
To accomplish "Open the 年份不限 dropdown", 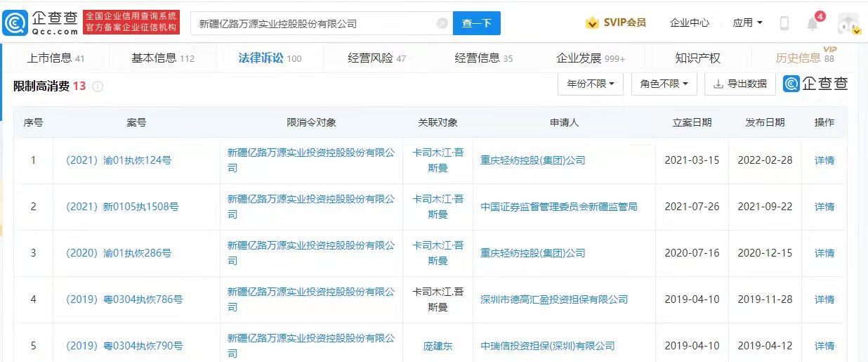I will pyautogui.click(x=591, y=84).
